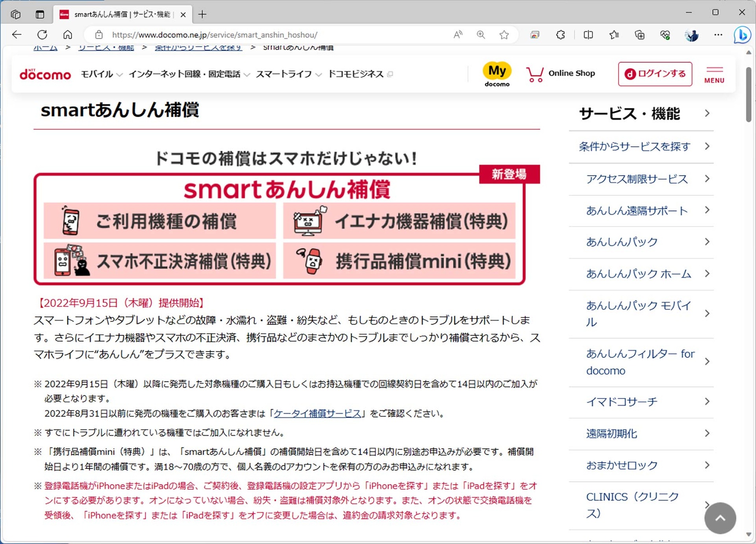Toggle the favorites star to bookmark page

tap(504, 35)
